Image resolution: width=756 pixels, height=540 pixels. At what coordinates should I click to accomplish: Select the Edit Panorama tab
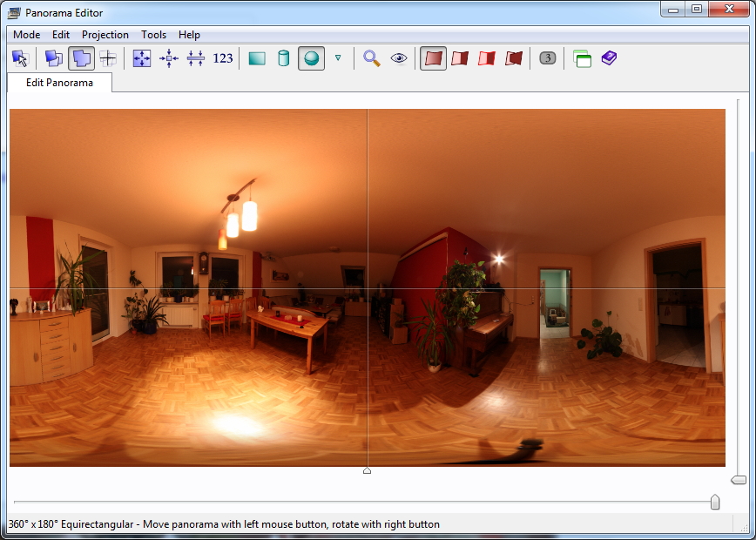click(x=60, y=83)
